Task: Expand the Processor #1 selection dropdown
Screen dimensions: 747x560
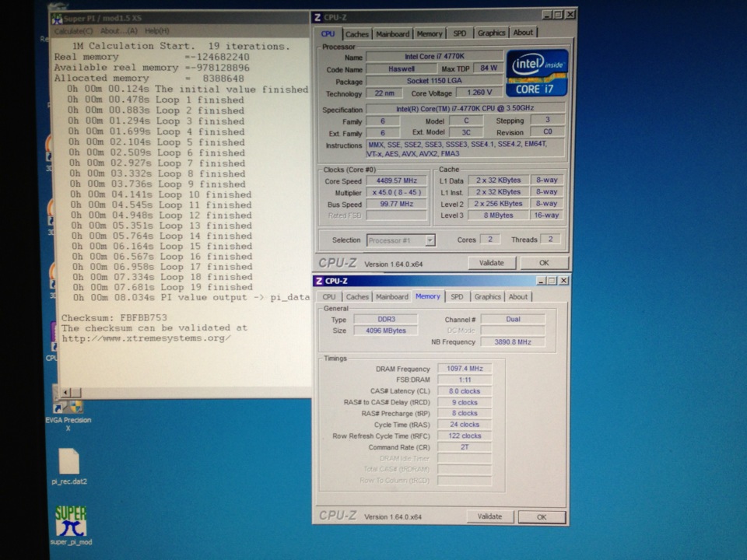Action: coord(430,240)
